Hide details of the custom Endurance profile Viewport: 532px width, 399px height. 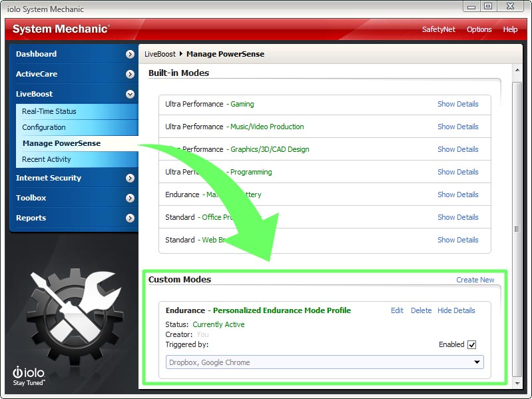(x=456, y=310)
